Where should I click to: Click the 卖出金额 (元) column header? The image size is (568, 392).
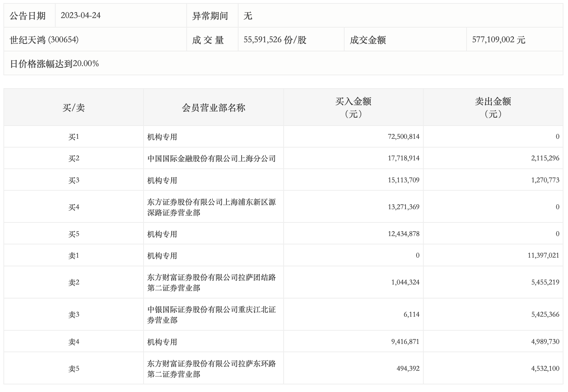(x=493, y=107)
